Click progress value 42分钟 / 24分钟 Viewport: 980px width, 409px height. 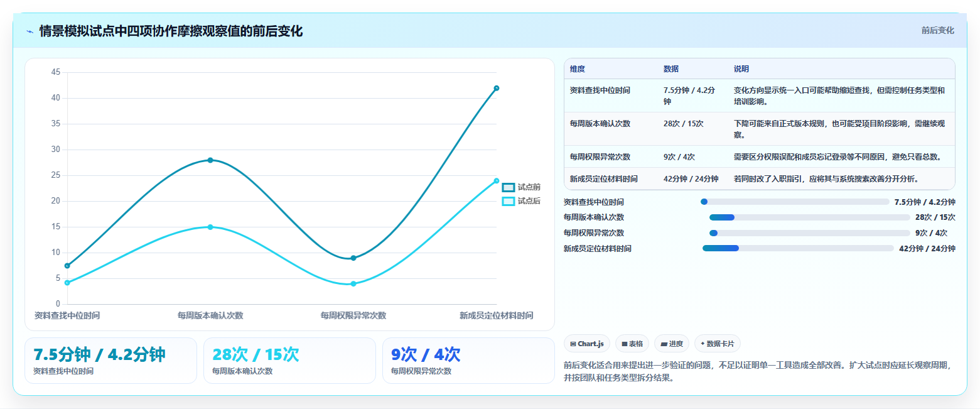click(927, 249)
